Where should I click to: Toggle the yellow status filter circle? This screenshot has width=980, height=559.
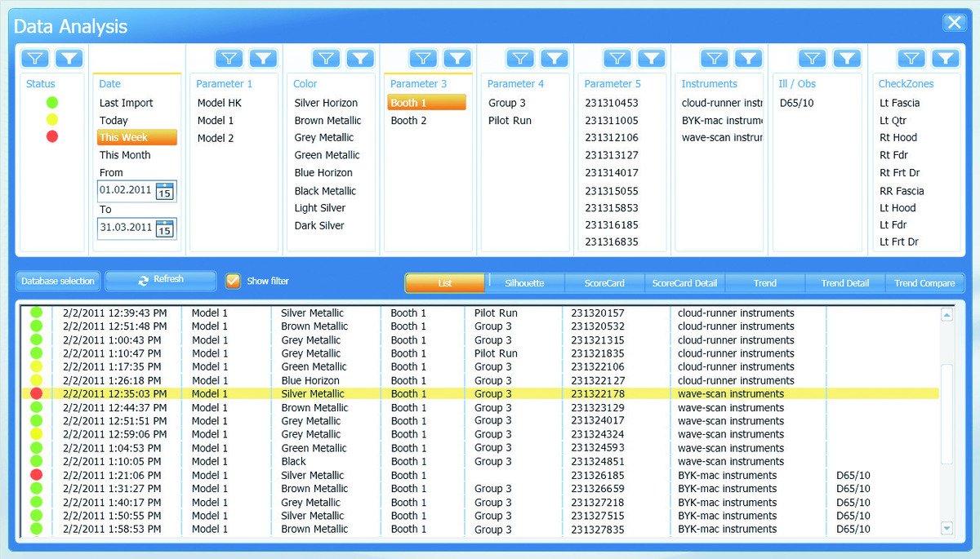pyautogui.click(x=52, y=120)
